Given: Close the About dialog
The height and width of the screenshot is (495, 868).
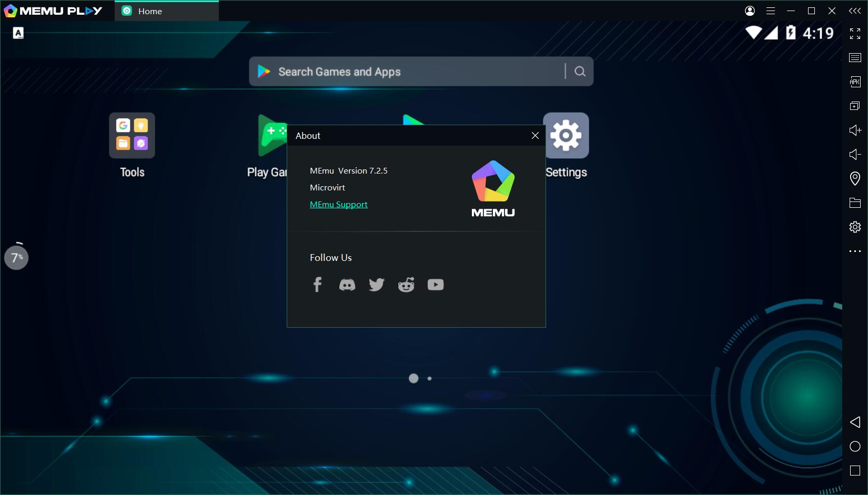Looking at the screenshot, I should click(535, 136).
